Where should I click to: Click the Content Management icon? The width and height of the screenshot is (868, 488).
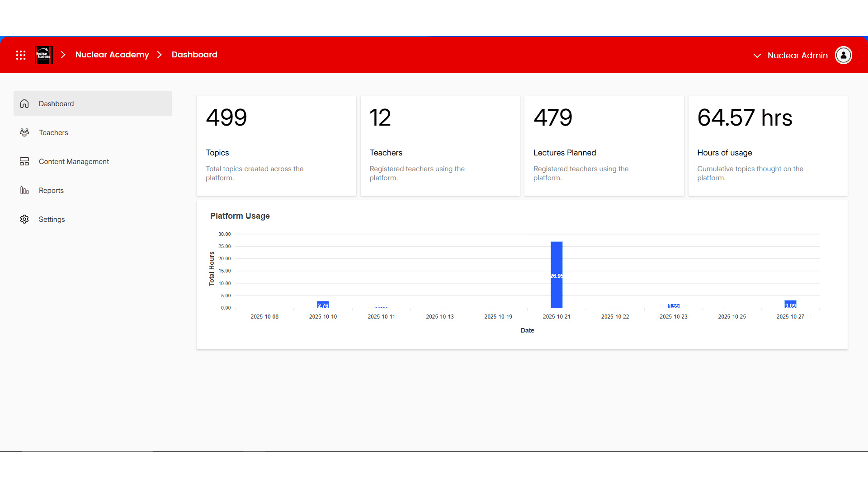point(24,161)
